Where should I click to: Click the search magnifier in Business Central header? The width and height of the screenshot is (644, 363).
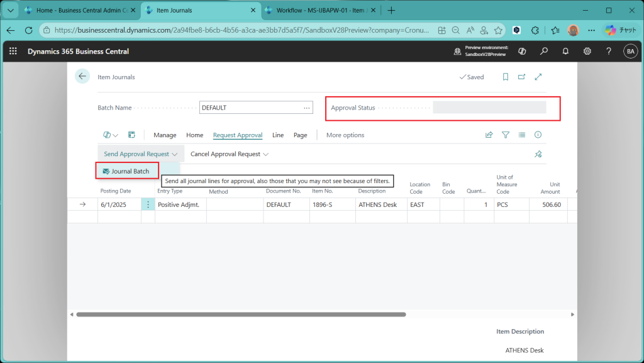tap(544, 52)
